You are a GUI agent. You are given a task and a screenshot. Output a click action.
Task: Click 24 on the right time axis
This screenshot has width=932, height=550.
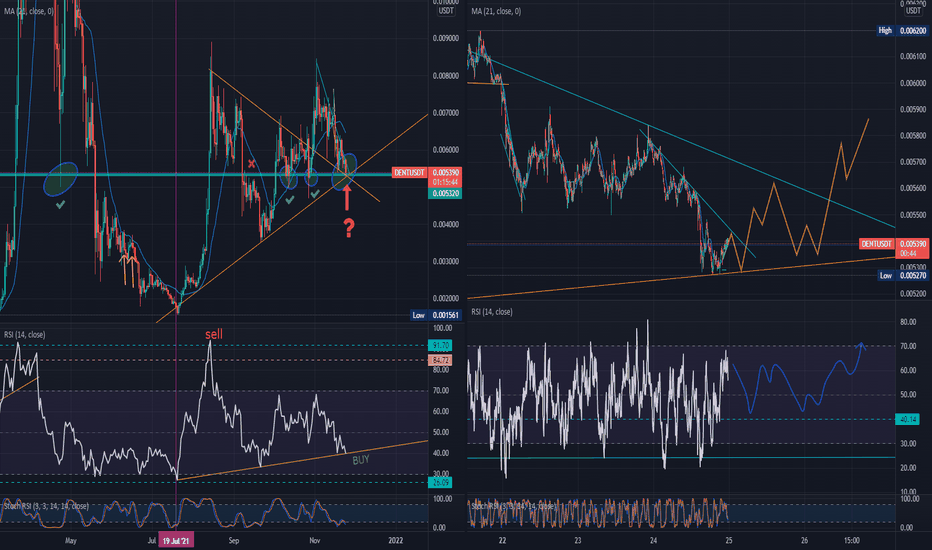(653, 540)
